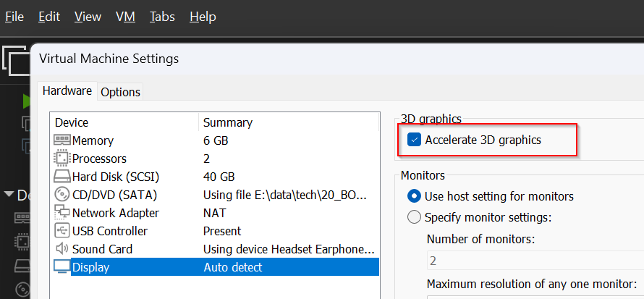Click the USB Controller icon
The height and width of the screenshot is (299, 644).
[x=62, y=231]
